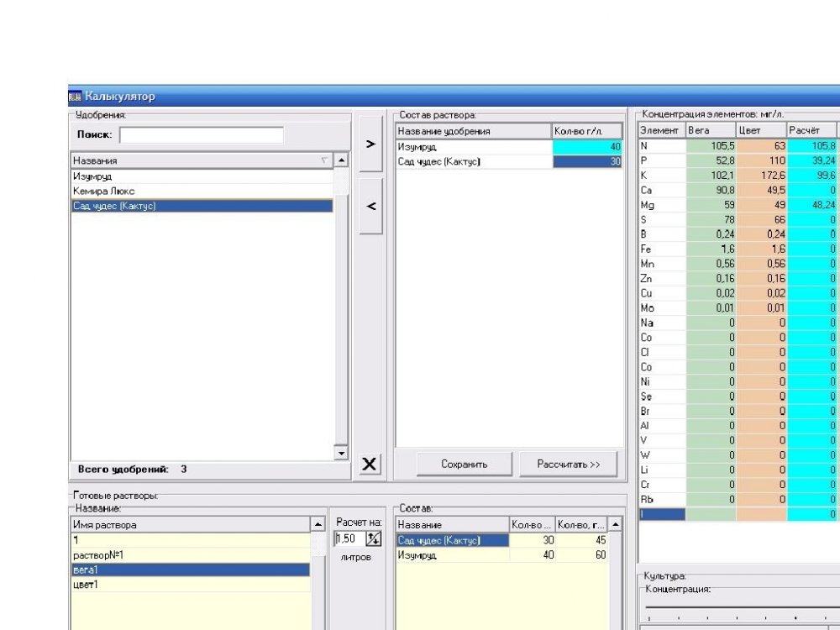Click the value 40 cell for Изумруд
The image size is (840, 630).
(587, 147)
